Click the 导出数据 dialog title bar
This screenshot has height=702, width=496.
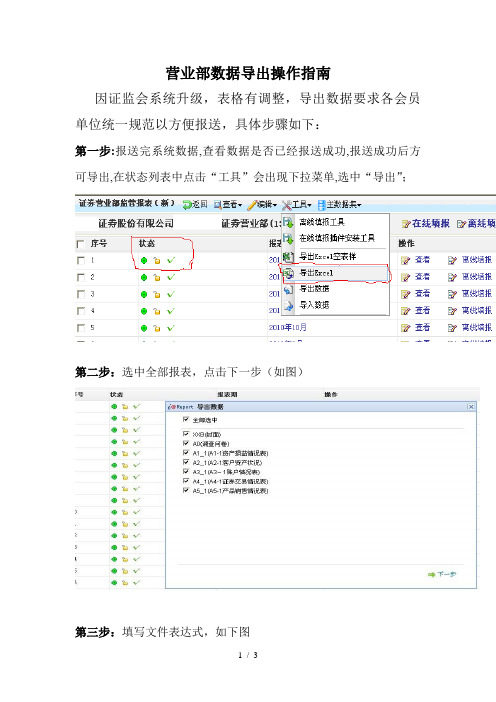[x=321, y=407]
